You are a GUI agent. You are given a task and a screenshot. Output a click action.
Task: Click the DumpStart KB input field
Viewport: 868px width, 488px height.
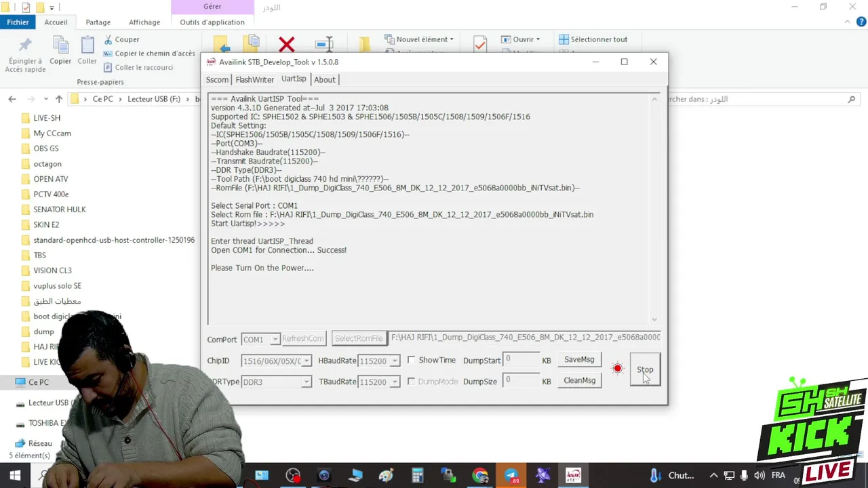tap(521, 359)
